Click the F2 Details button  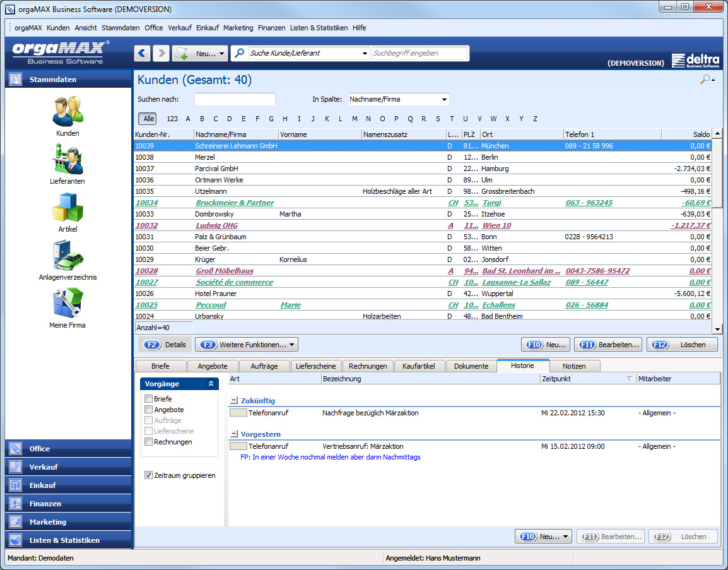pos(165,344)
